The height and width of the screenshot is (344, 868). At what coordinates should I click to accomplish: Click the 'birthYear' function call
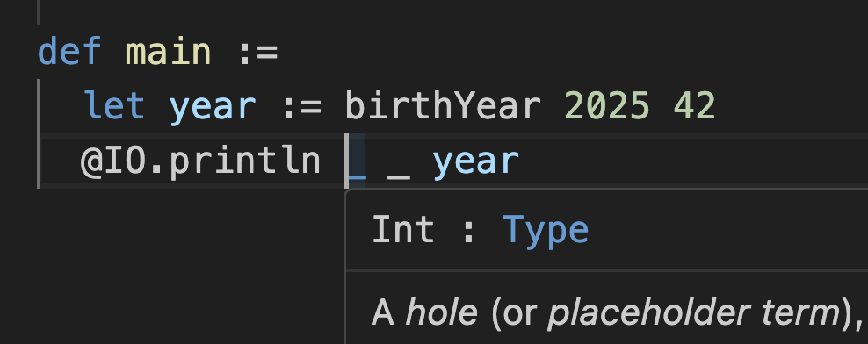point(443,105)
